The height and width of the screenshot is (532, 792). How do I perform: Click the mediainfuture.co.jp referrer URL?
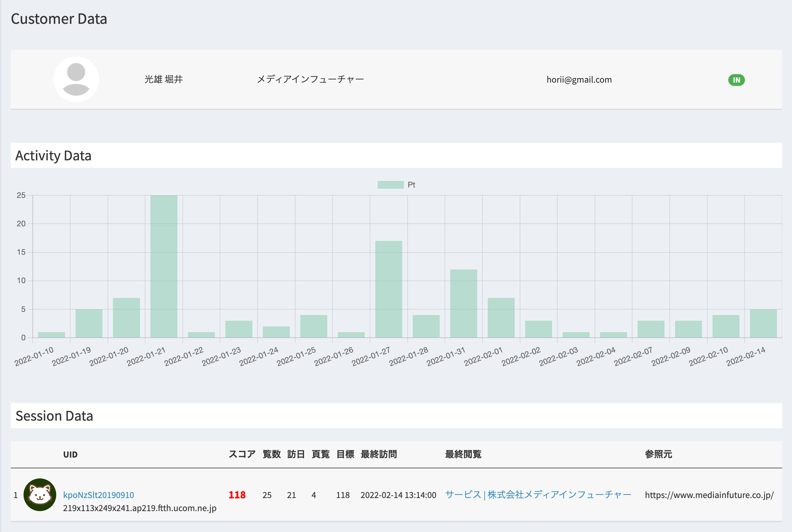(x=709, y=495)
